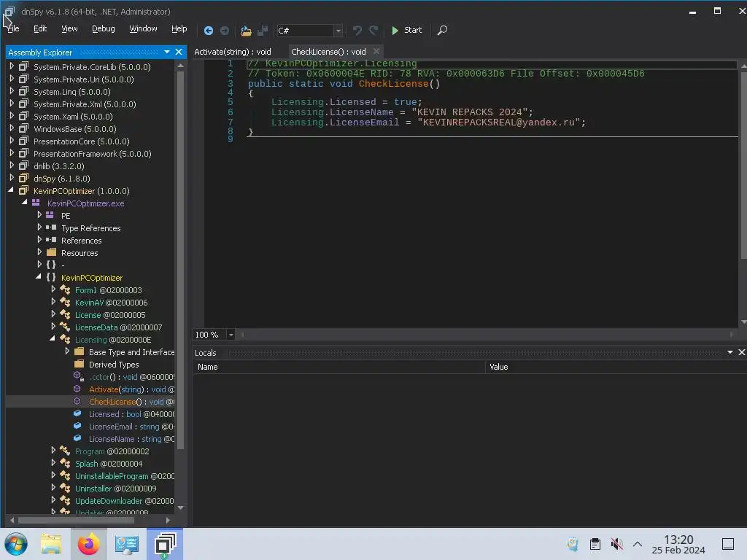Image resolution: width=747 pixels, height=560 pixels.
Task: Expand the Form1 class node
Action: [x=53, y=289]
